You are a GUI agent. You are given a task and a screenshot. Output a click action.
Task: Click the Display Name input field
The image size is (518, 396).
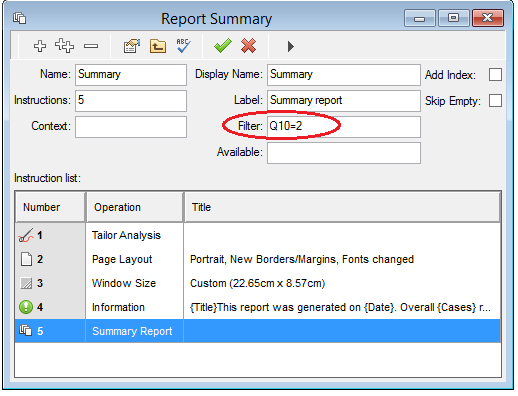(x=344, y=75)
